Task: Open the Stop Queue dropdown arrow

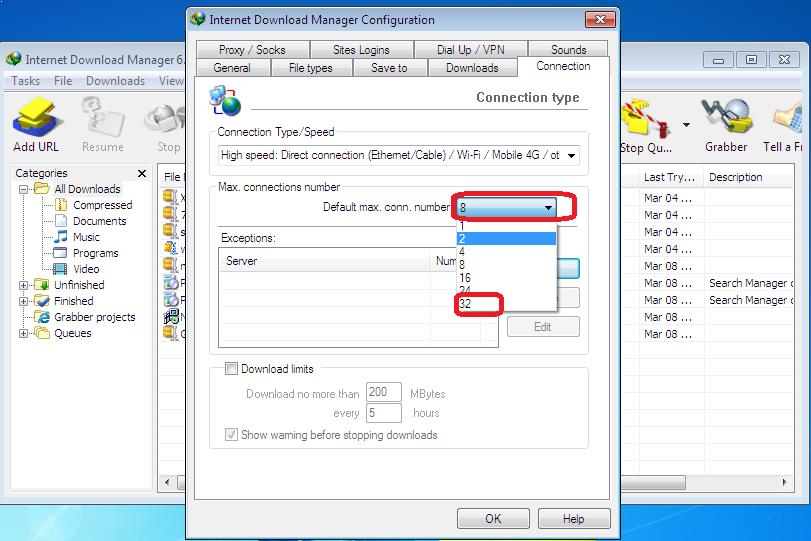Action: tap(686, 125)
